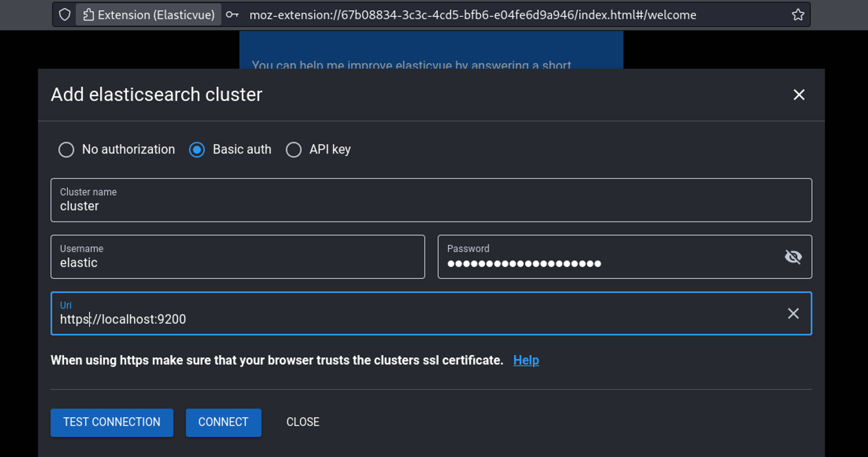Image resolution: width=868 pixels, height=457 pixels.
Task: Click the tracking protection shield icon
Action: pos(65,15)
